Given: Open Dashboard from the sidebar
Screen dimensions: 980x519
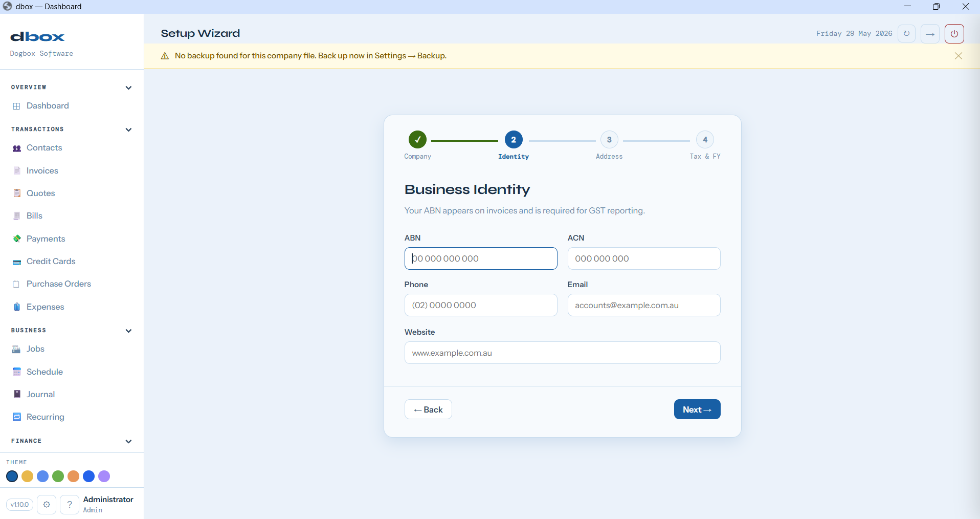Looking at the screenshot, I should tap(48, 106).
